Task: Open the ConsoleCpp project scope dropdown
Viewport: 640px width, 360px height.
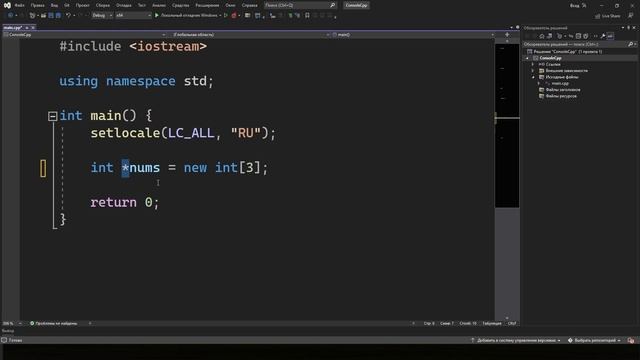Action: click(x=84, y=35)
